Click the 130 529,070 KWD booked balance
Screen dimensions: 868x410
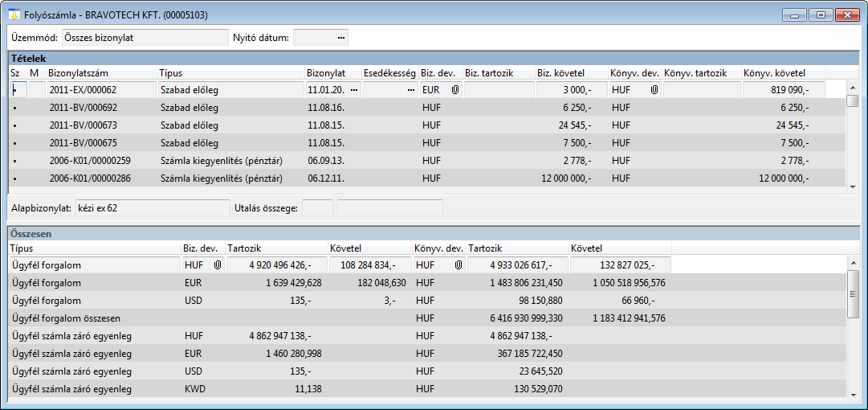539,389
